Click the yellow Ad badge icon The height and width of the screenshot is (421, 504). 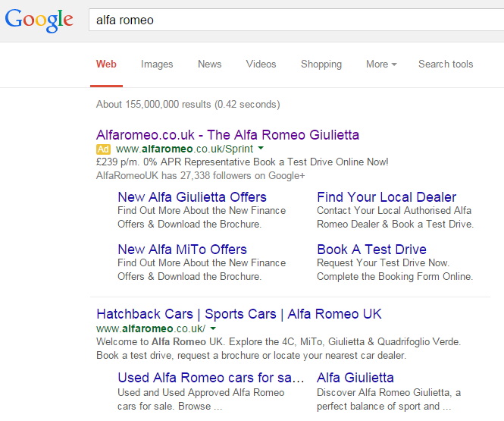pyautogui.click(x=103, y=149)
